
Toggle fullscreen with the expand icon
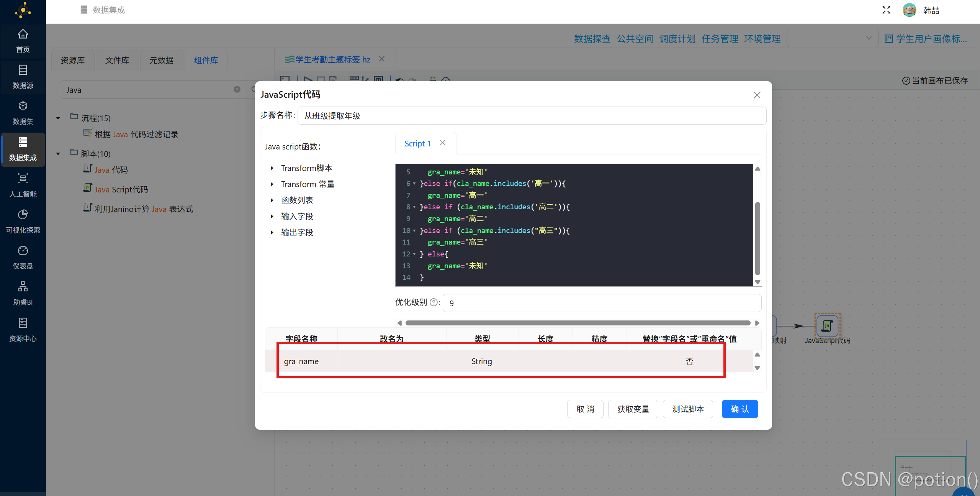(x=886, y=10)
